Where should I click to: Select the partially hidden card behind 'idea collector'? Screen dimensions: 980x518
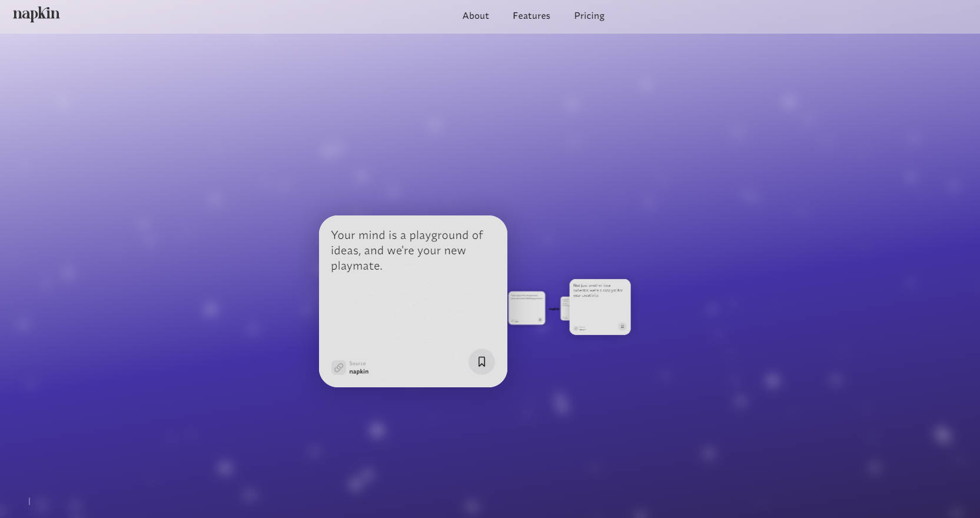tap(564, 307)
